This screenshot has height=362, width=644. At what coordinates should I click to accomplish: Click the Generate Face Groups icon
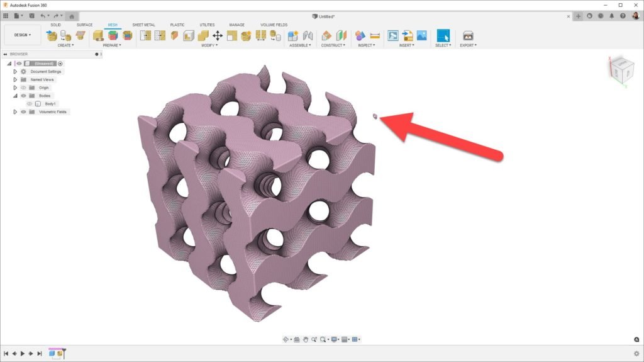point(113,35)
